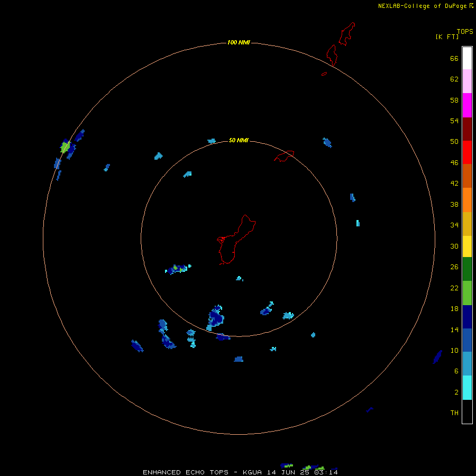Click the light pink legend swatch
Image resolution: width=476 pixels, height=476 pixels.
pyautogui.click(x=467, y=81)
